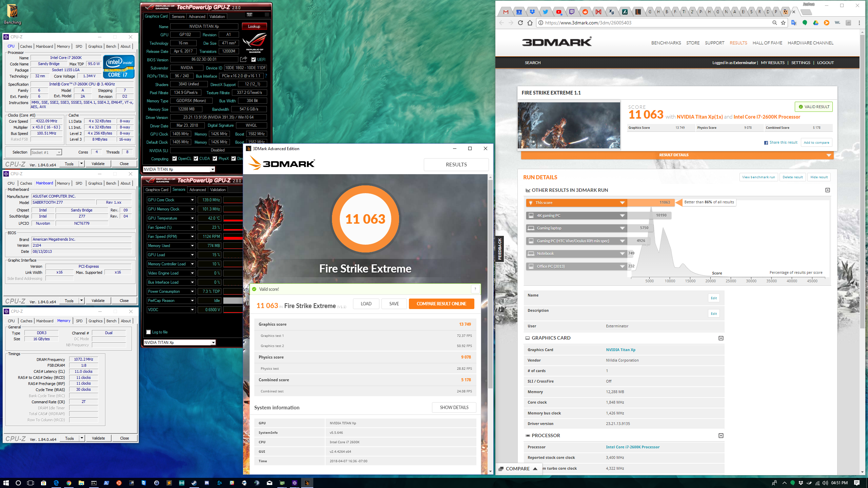Toggle OpenCL checkbox in GPU-Z

click(174, 159)
